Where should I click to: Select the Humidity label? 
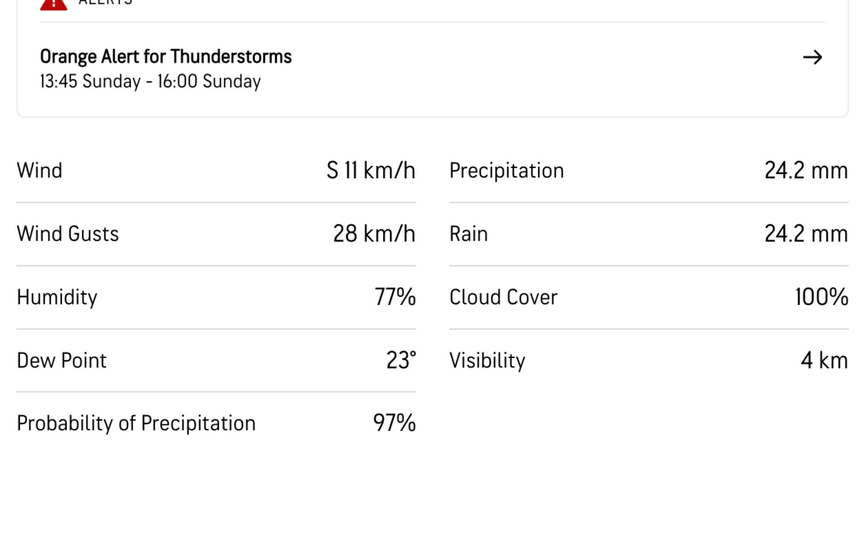(57, 297)
